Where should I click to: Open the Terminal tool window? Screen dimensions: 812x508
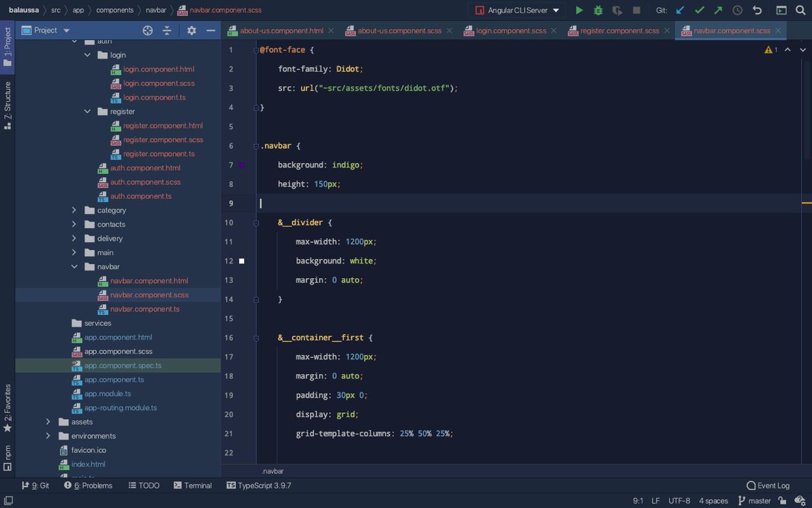[193, 486]
